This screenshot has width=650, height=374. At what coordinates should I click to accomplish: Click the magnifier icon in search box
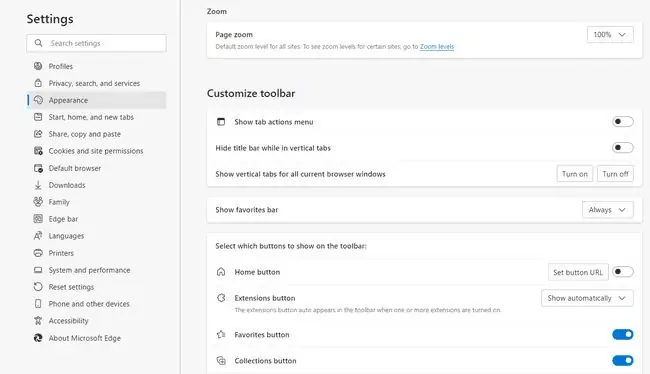coord(39,43)
